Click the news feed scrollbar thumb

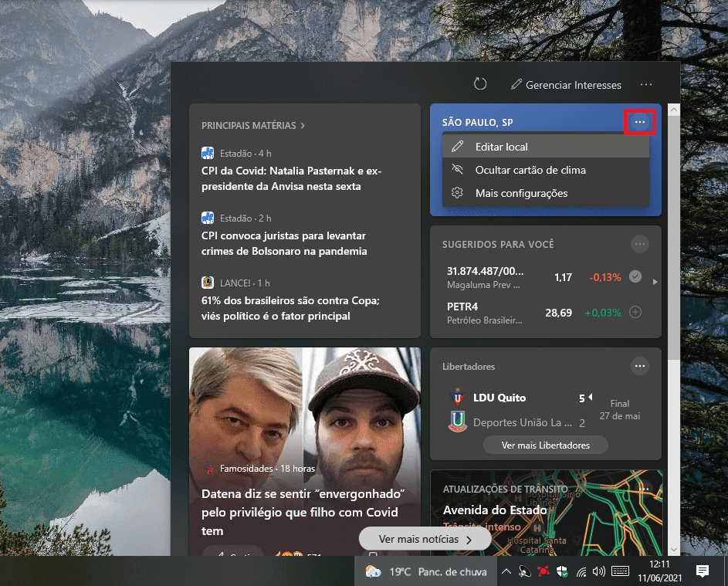coord(674,237)
